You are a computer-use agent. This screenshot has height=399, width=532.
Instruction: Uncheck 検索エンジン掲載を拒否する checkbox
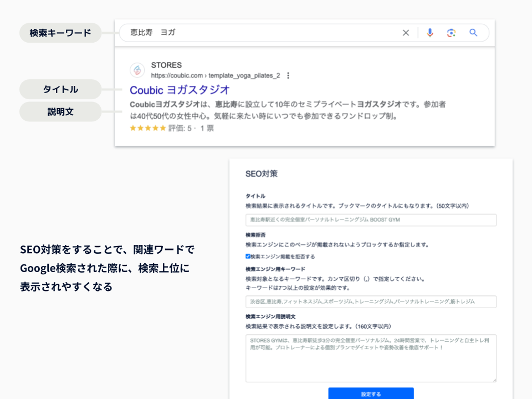click(248, 257)
